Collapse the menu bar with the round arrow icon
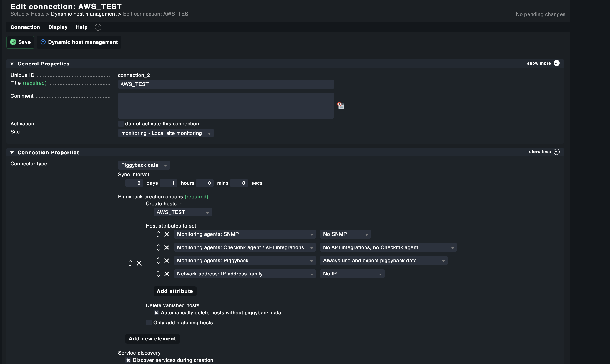 [98, 27]
